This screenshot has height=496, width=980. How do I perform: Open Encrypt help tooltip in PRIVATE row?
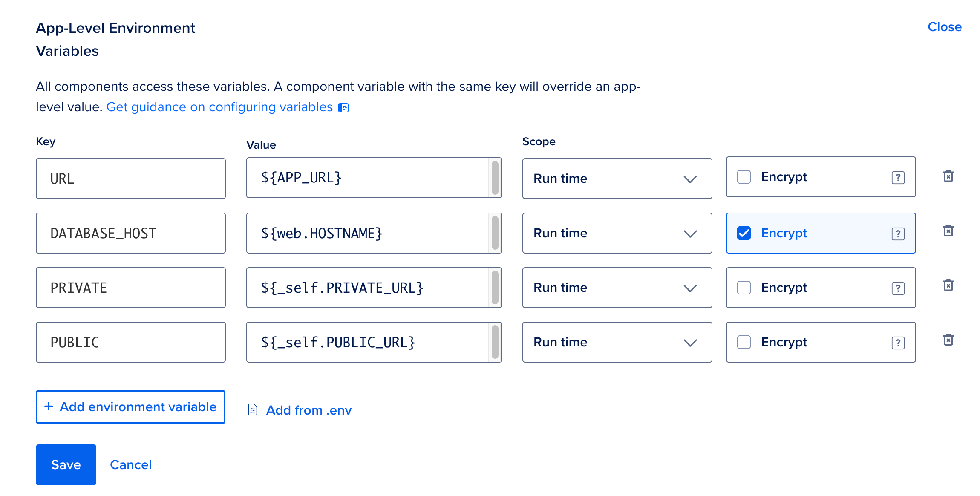coord(898,288)
